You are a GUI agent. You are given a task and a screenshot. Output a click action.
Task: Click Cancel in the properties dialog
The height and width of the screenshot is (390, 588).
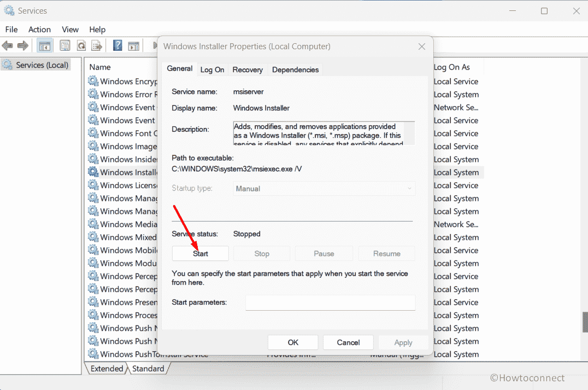pyautogui.click(x=348, y=342)
